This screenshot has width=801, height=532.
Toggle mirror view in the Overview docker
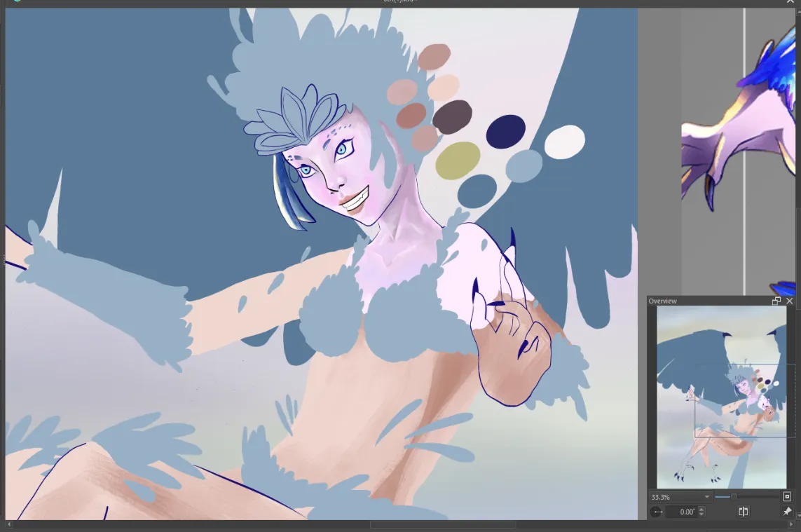[x=744, y=512]
